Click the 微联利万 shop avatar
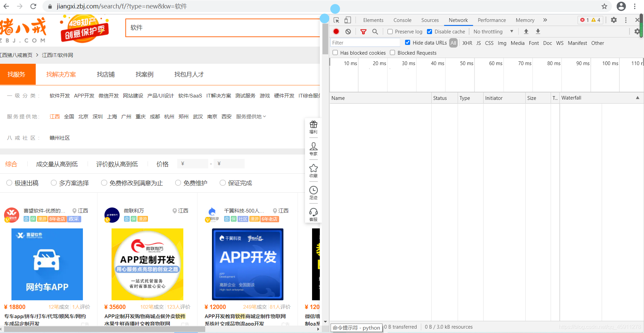The width and height of the screenshot is (644, 333). 112,215
